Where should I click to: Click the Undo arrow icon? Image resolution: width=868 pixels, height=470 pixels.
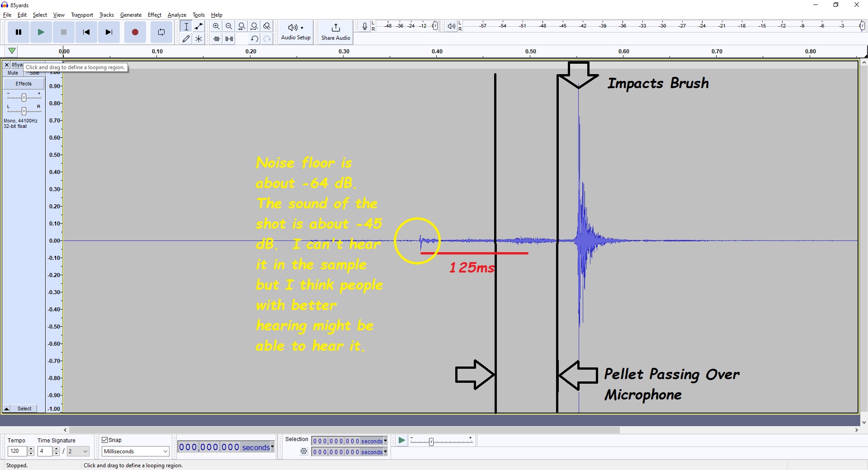pos(255,39)
